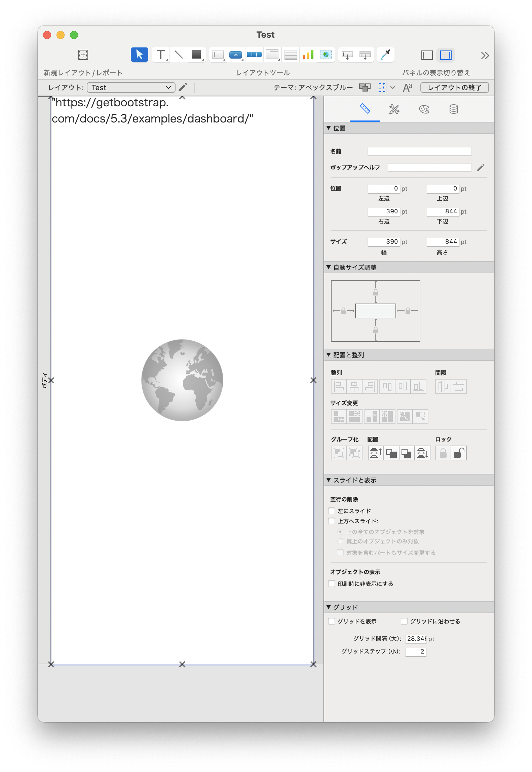
Task: Collapse the 配置と整列 section
Action: coord(329,355)
